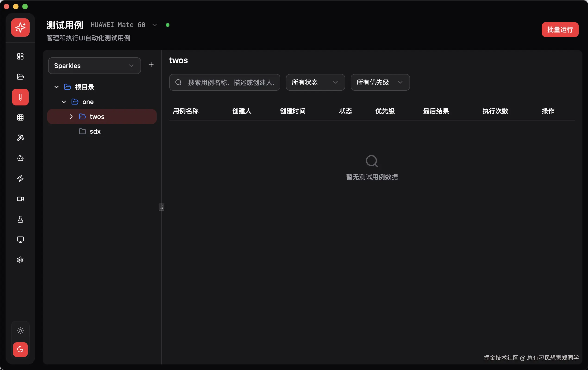Open the monitor screen sidebar icon
Screen dimensions: 588x370
20,240
